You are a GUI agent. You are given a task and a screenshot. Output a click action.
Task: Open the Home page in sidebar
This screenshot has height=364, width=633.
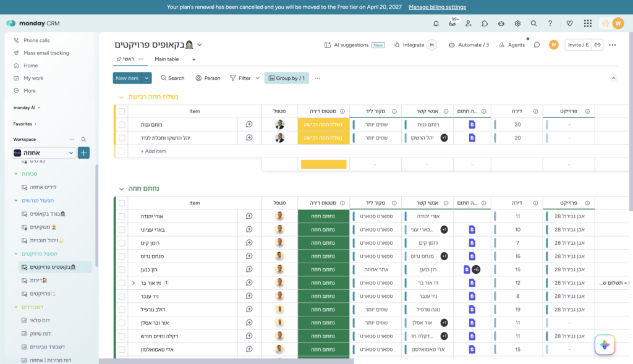click(x=31, y=66)
